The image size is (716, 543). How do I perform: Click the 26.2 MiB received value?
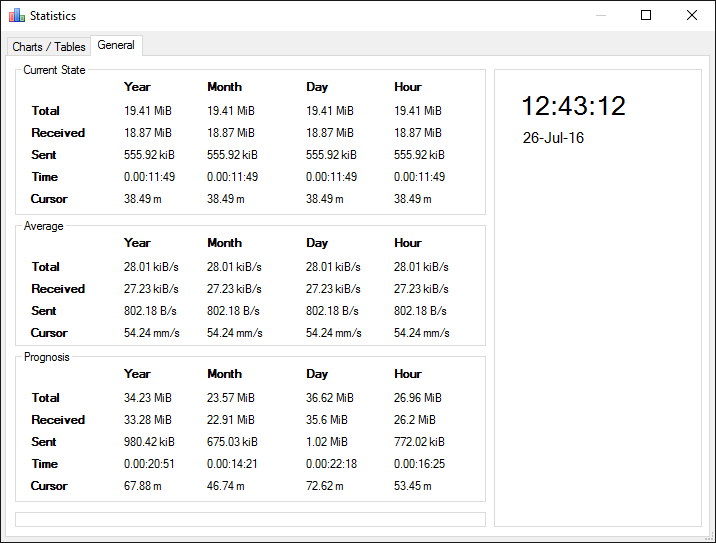(415, 420)
